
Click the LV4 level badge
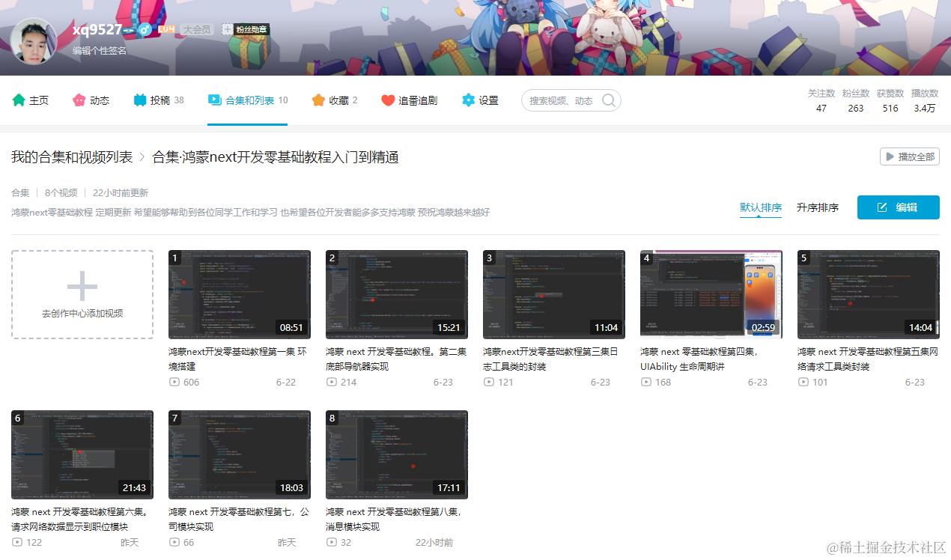pyautogui.click(x=166, y=29)
